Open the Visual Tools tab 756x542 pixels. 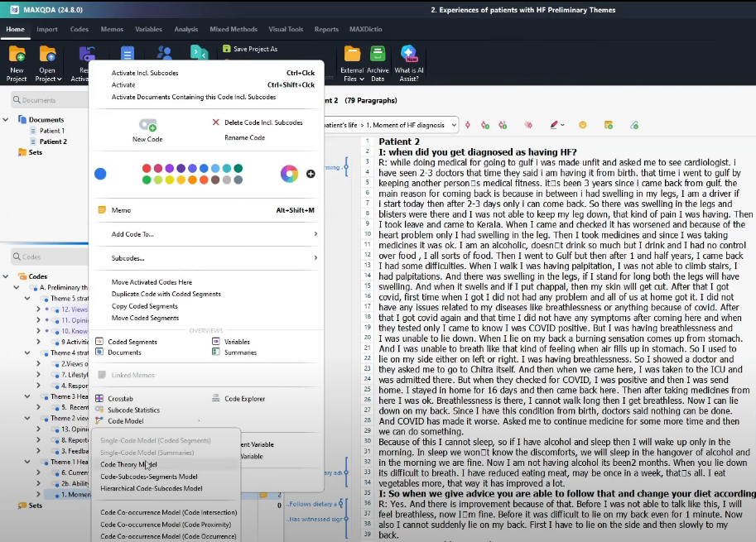(286, 30)
